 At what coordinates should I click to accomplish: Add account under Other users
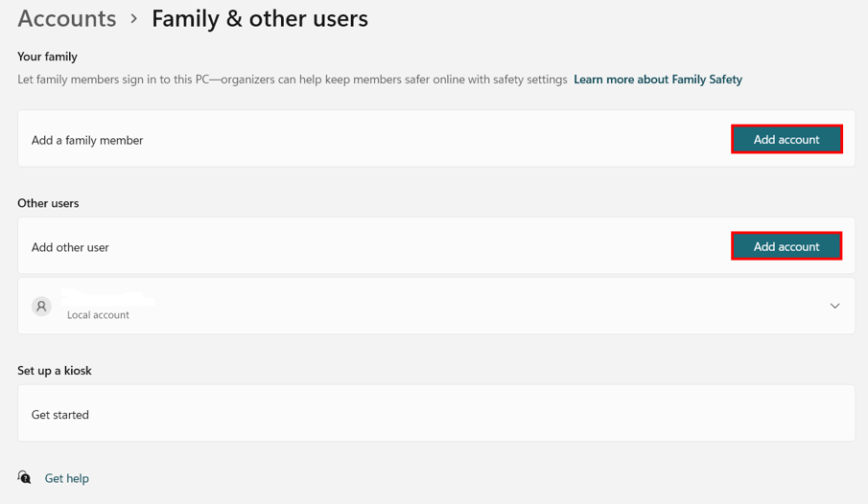pos(786,246)
